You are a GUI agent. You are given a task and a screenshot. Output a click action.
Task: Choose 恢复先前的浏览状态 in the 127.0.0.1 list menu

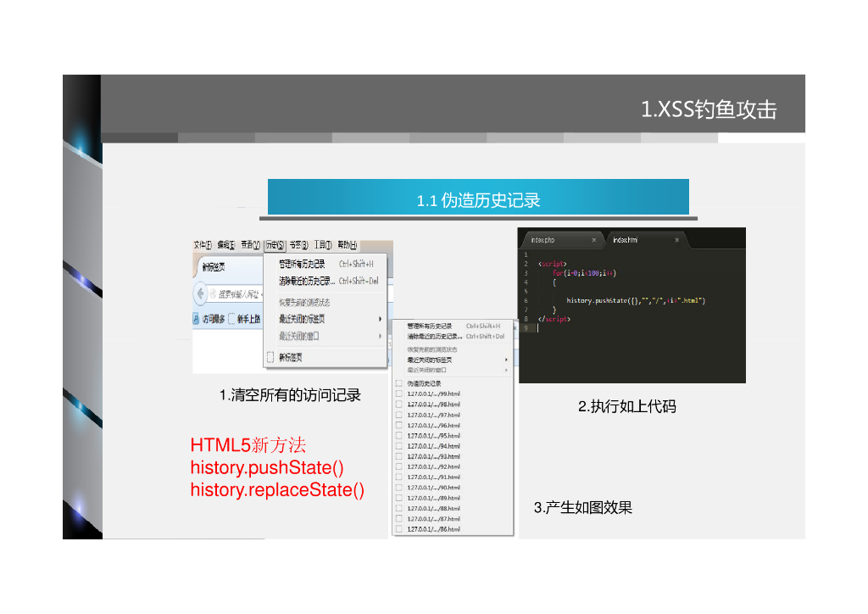pos(454,349)
